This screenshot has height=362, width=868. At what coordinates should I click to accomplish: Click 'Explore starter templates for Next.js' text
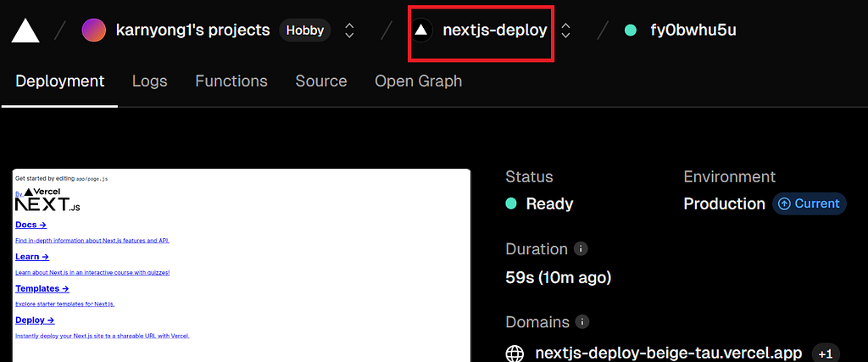pos(64,304)
